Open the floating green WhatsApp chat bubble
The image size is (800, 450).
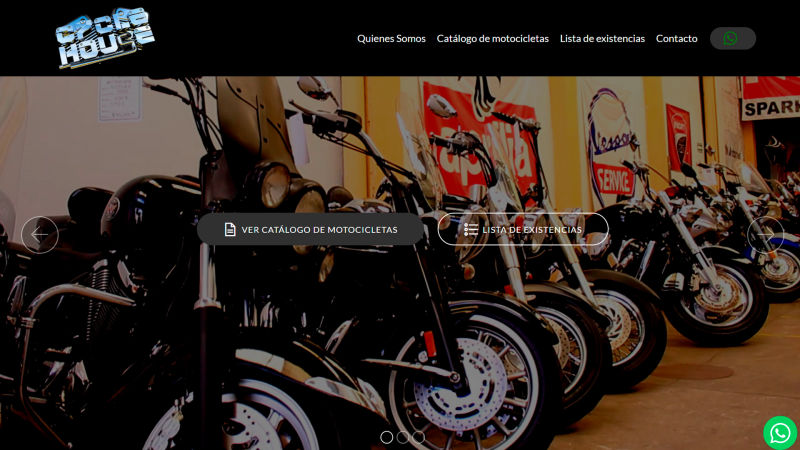780,433
